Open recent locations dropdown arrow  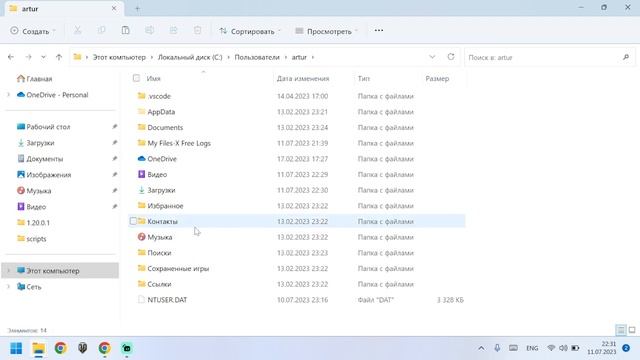[x=43, y=57]
